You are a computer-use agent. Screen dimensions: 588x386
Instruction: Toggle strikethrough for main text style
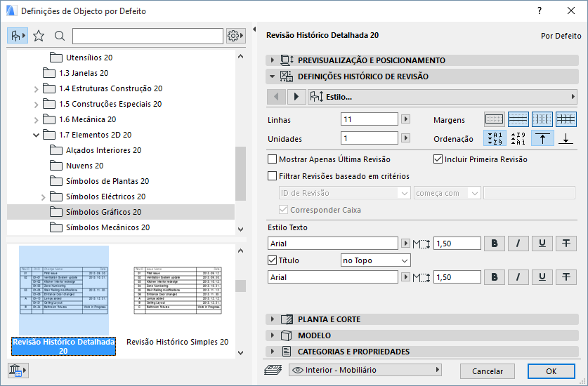pyautogui.click(x=566, y=244)
